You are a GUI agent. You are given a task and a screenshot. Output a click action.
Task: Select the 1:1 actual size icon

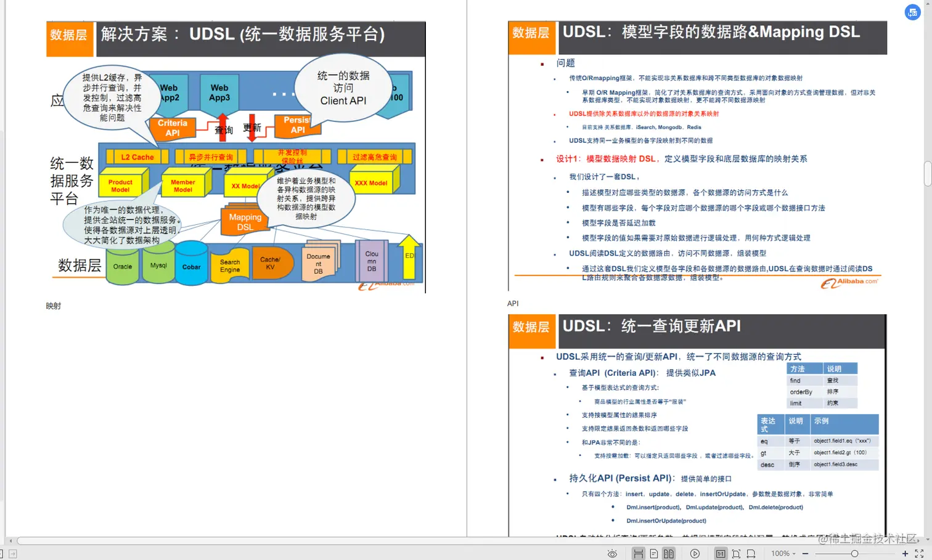(x=720, y=553)
